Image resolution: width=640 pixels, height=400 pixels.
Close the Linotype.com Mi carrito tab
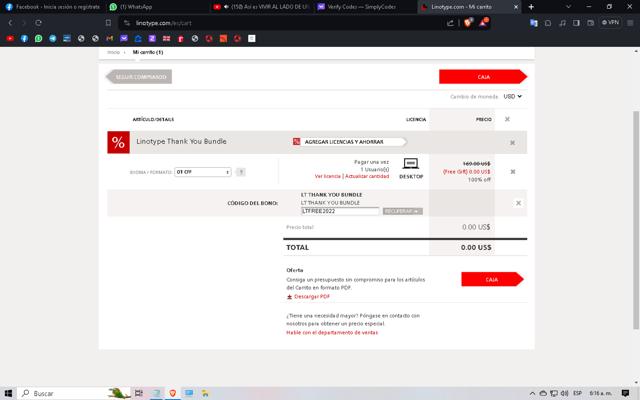516,7
